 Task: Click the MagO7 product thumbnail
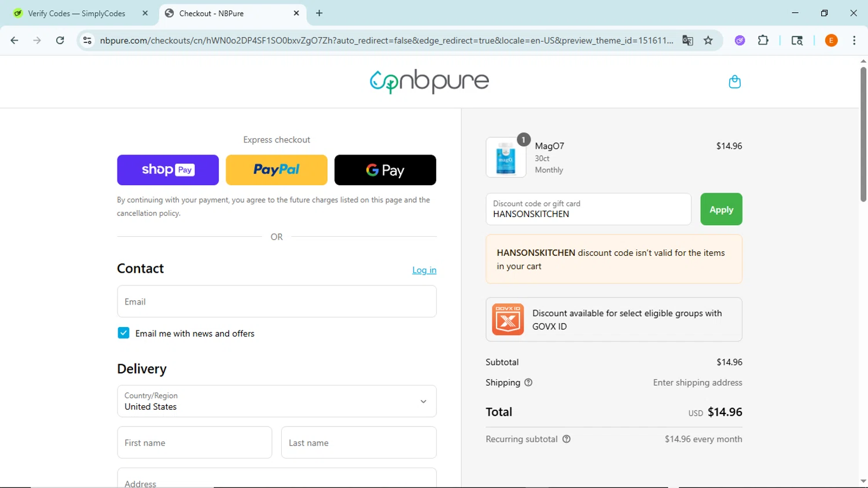[x=506, y=157]
